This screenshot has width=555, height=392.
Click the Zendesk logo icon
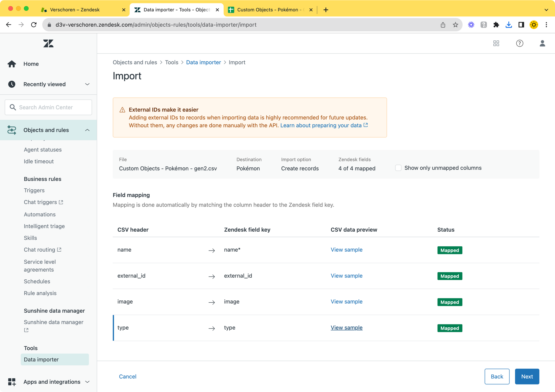tap(48, 43)
